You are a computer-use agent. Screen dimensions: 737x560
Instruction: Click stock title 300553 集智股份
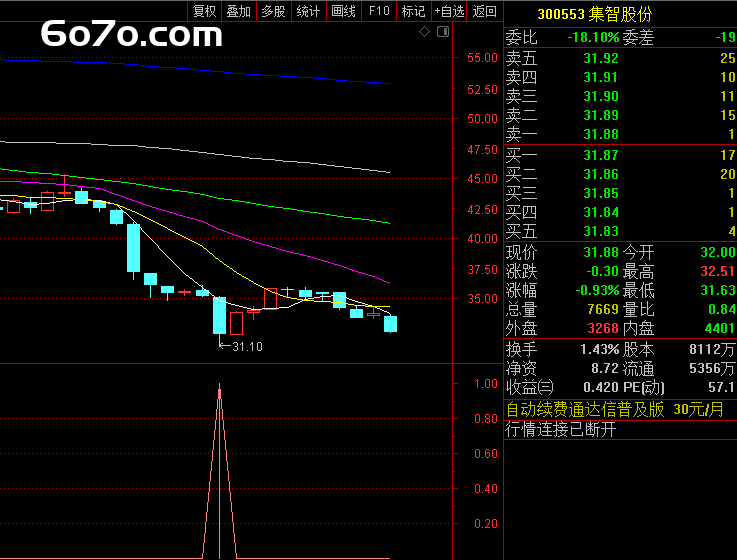point(595,14)
